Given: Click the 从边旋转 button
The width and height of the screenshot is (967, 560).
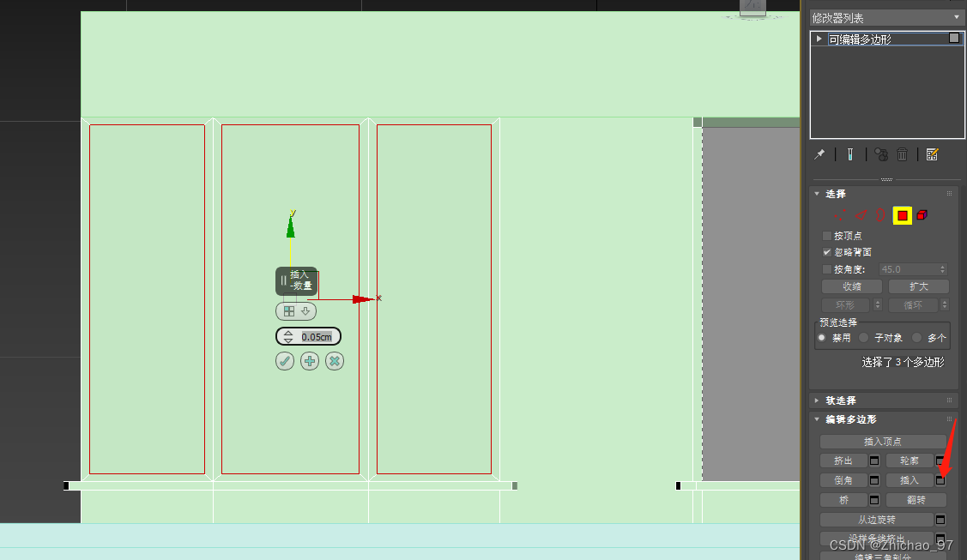Looking at the screenshot, I should click(876, 520).
